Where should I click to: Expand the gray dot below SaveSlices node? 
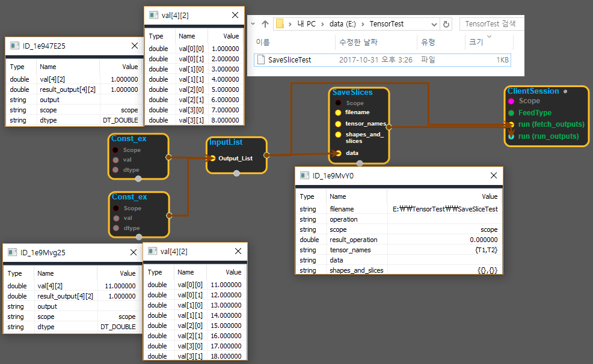click(x=360, y=163)
